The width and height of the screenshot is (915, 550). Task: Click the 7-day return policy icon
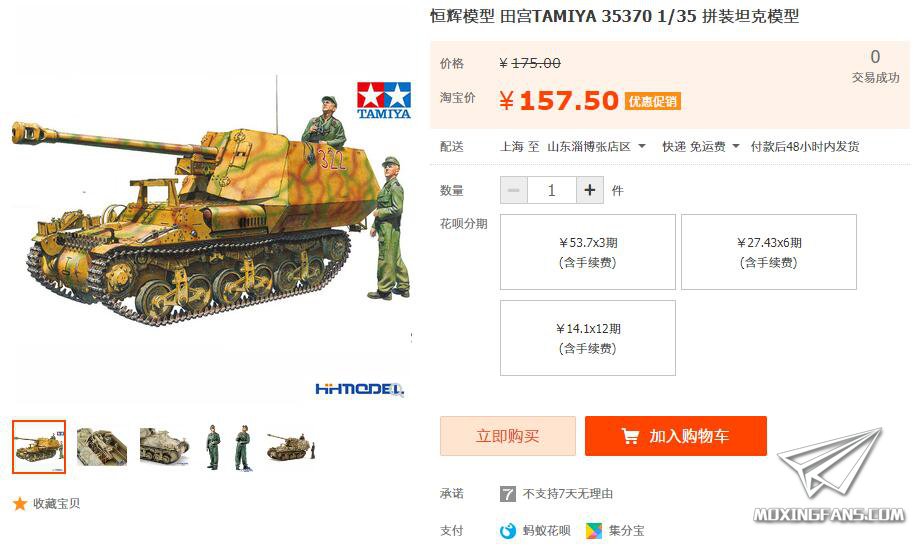[x=508, y=494]
